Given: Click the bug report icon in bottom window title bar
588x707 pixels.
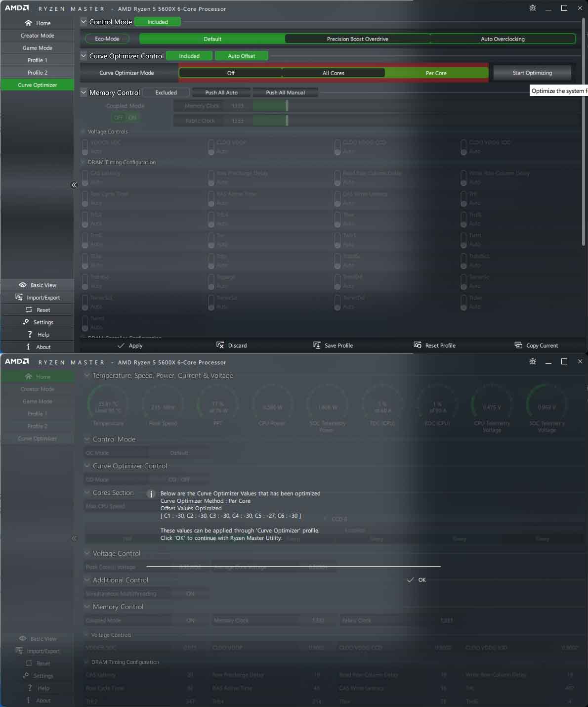Looking at the screenshot, I should pyautogui.click(x=533, y=361).
